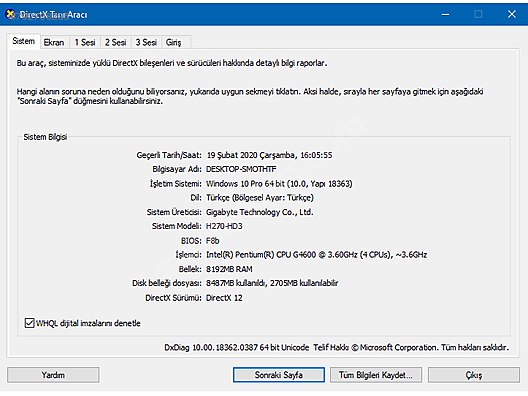Screen dimensions: 528x396
Task: Click the disabled maximize button
Action: (478, 14)
